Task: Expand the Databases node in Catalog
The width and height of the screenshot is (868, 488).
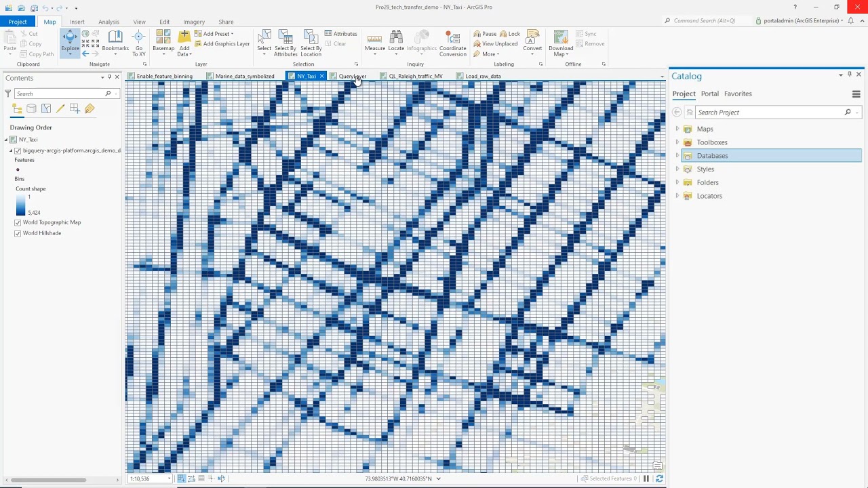Action: [677, 156]
